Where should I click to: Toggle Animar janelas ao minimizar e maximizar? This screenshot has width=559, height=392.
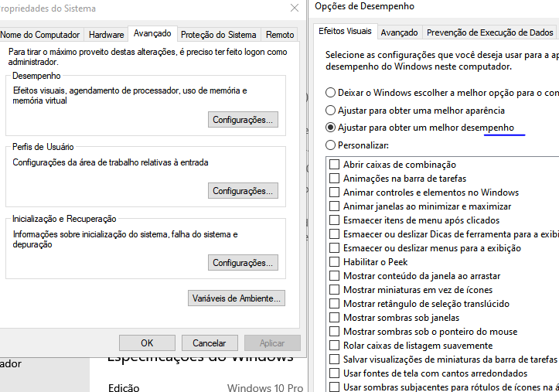335,206
